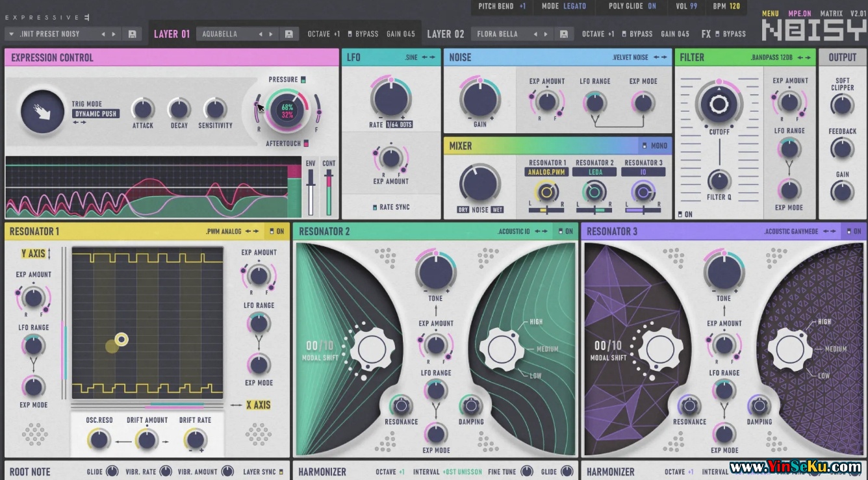Toggle Mono in the Mixer panel

(645, 146)
